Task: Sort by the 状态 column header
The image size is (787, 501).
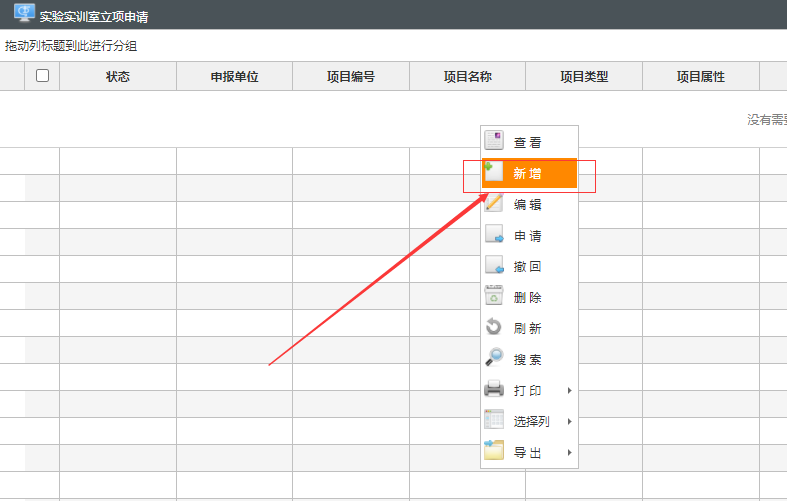Action: point(118,77)
